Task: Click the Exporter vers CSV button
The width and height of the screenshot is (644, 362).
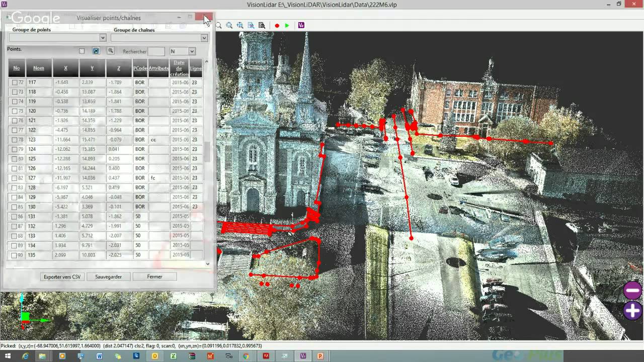Action: click(62, 277)
